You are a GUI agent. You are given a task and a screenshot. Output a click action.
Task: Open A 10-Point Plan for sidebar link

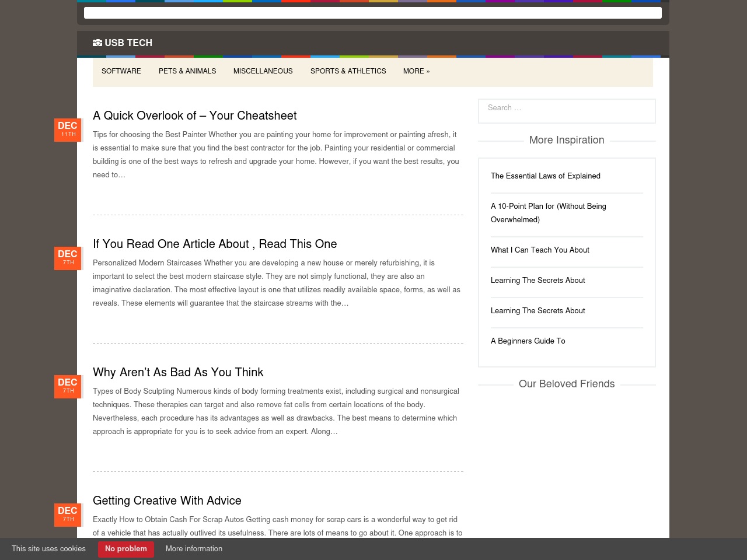click(549, 213)
